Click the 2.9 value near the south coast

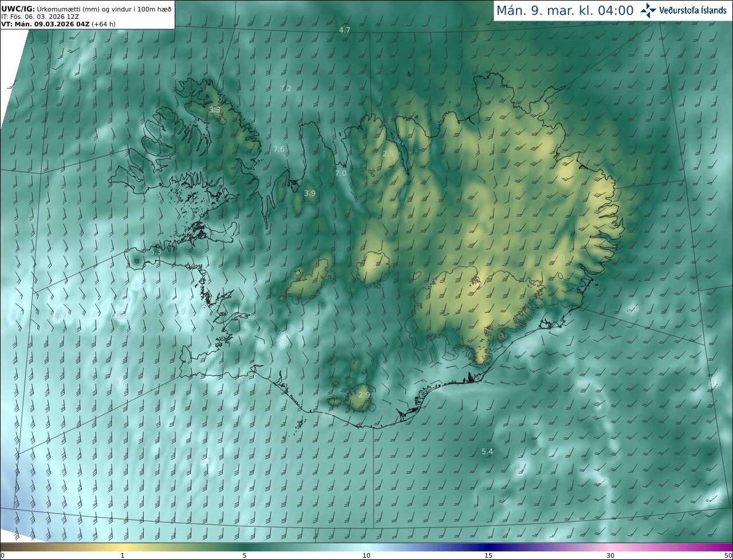click(364, 395)
